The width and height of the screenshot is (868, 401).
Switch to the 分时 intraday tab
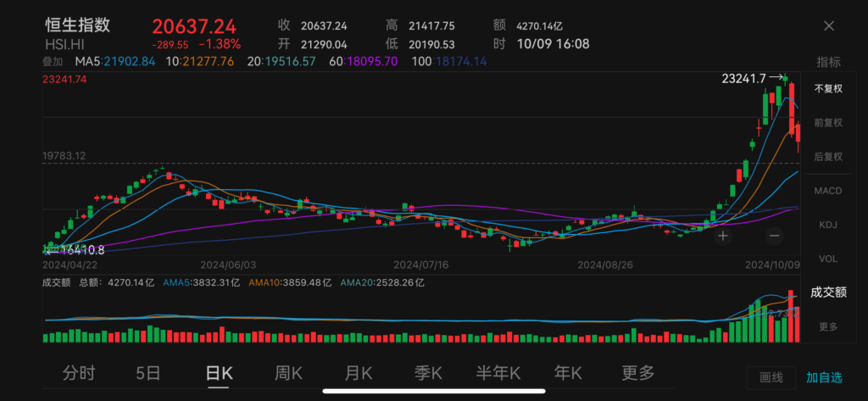click(x=79, y=373)
